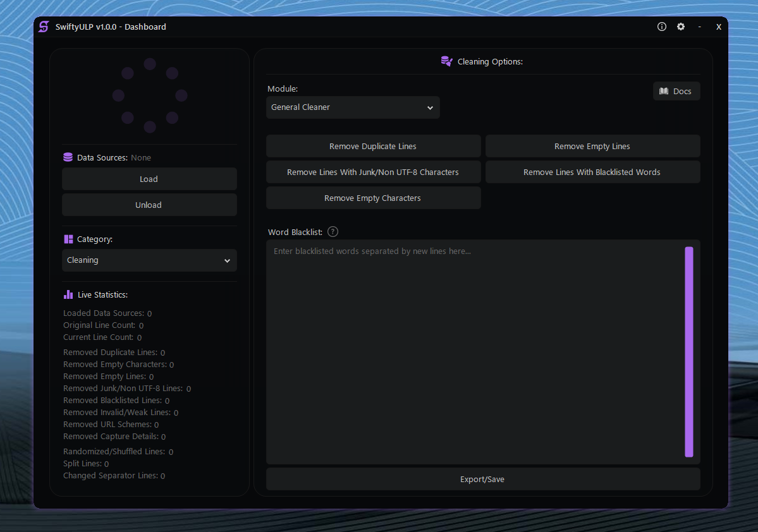Click Remove Duplicate Lines
Screen dimensions: 758x532
point(372,146)
